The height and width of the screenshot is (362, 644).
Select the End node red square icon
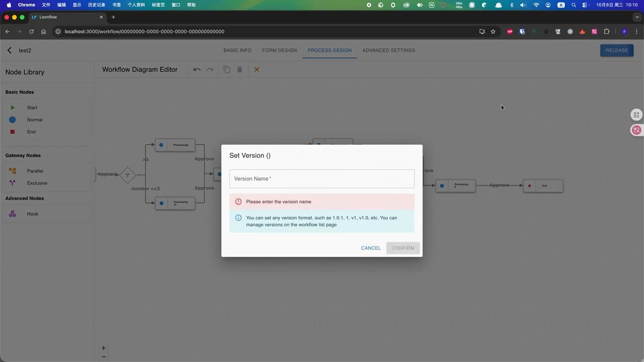pyautogui.click(x=13, y=132)
